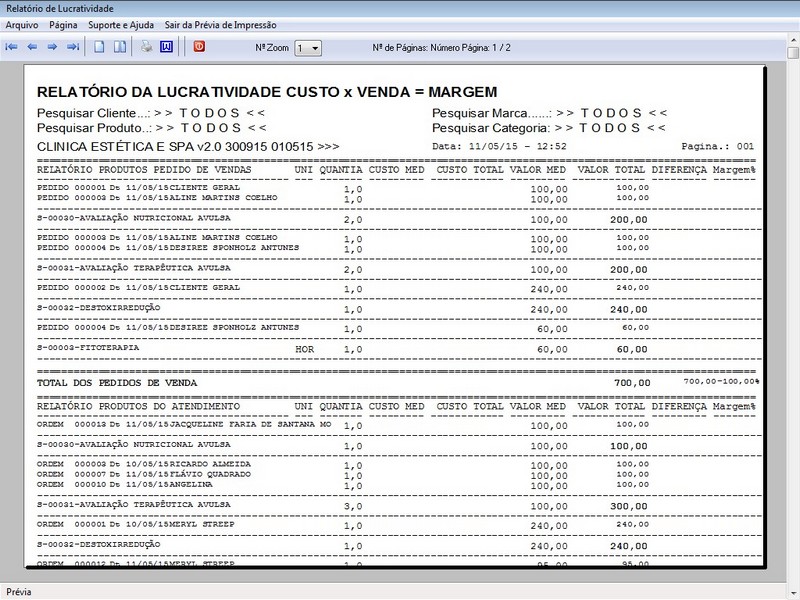
Task: Go to the next page arrow
Action: point(52,47)
